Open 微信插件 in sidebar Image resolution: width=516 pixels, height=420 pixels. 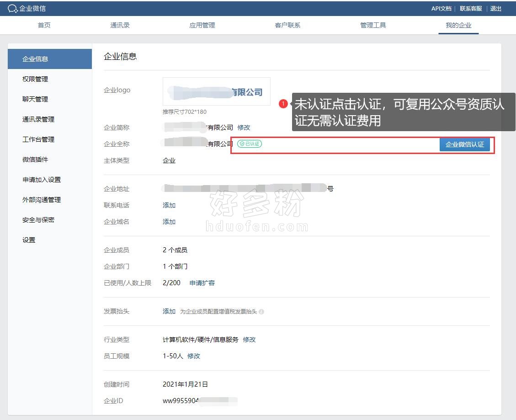50,159
